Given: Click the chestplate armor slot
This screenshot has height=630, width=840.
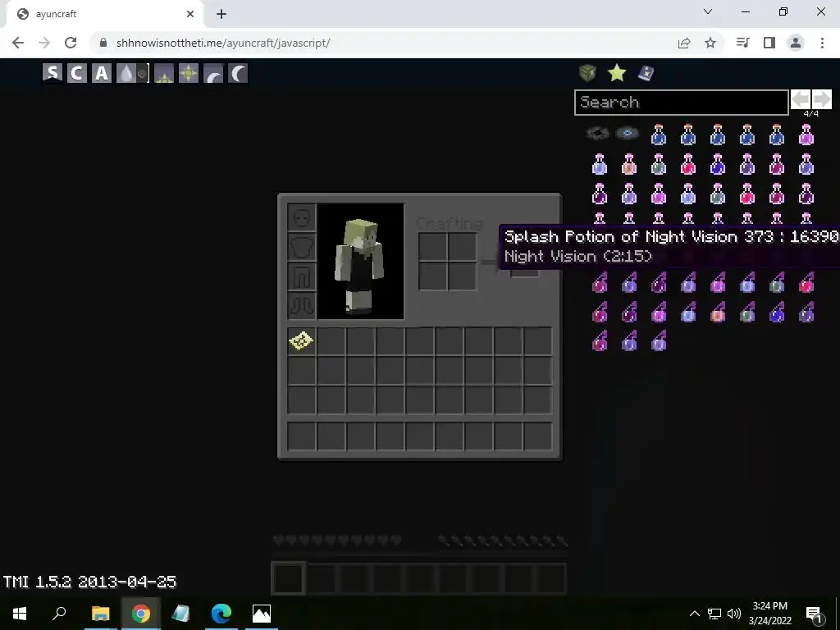Looking at the screenshot, I should 302,247.
